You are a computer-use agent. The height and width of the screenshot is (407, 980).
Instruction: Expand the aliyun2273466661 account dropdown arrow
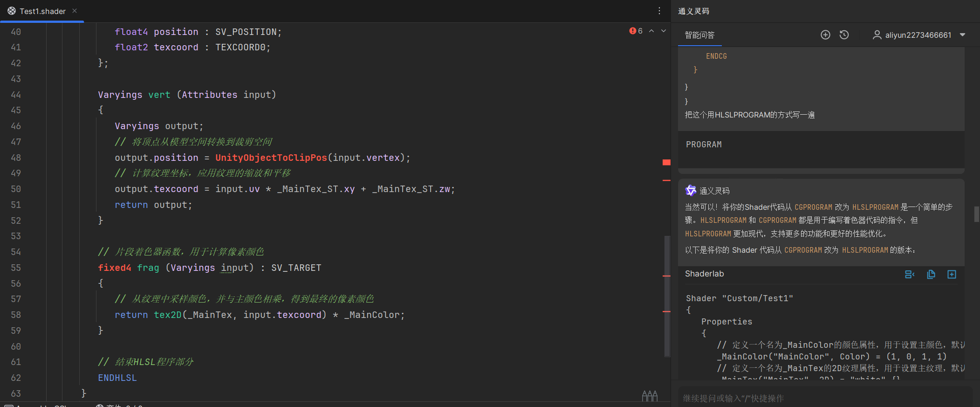(962, 35)
